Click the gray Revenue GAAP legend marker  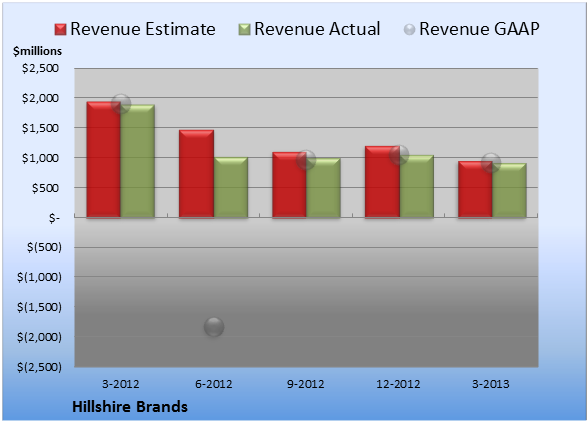click(x=410, y=30)
